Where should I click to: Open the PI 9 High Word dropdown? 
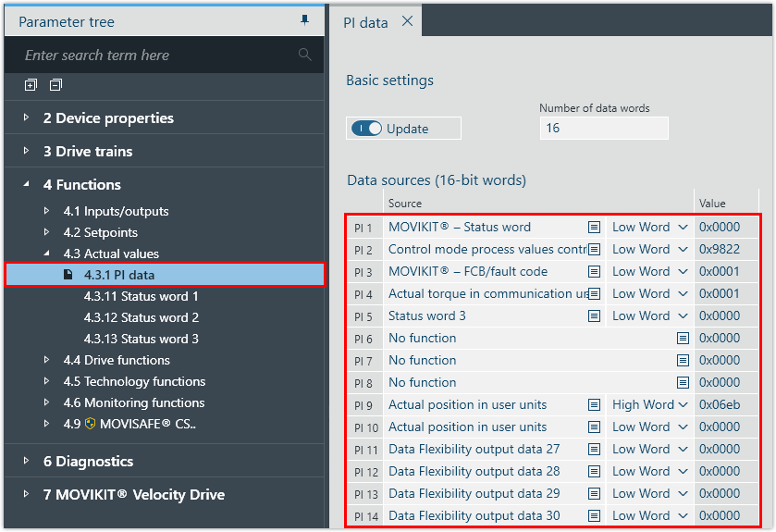[650, 405]
